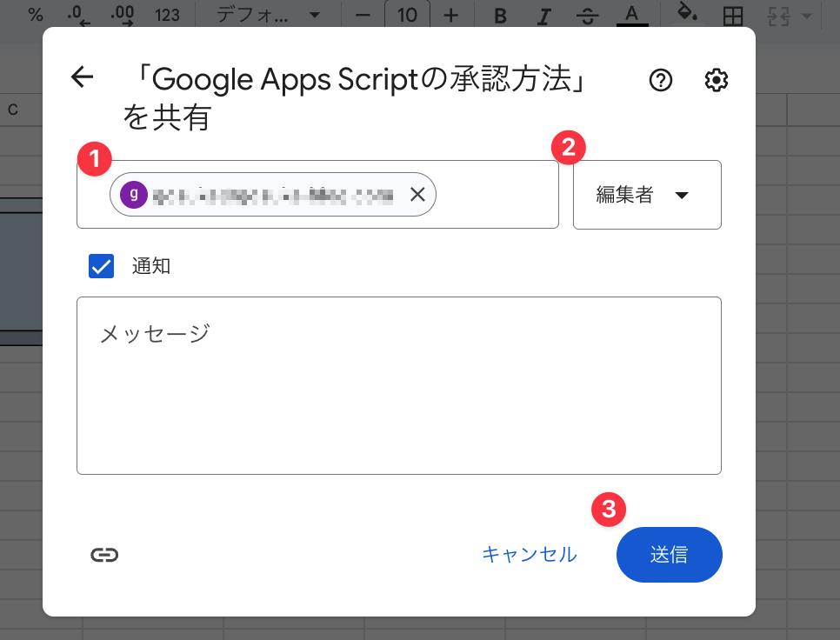
Task: Uncheck the 通知 checkbox
Action: [101, 266]
